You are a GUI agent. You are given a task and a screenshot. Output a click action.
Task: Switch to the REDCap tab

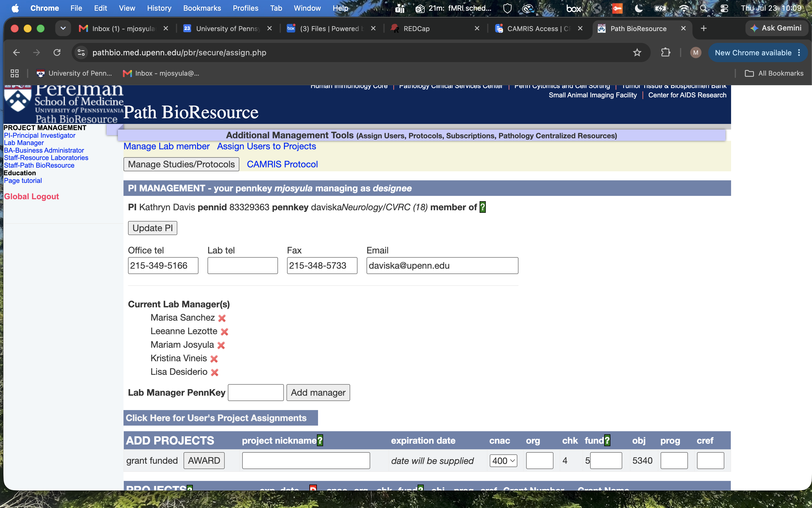pyautogui.click(x=435, y=29)
